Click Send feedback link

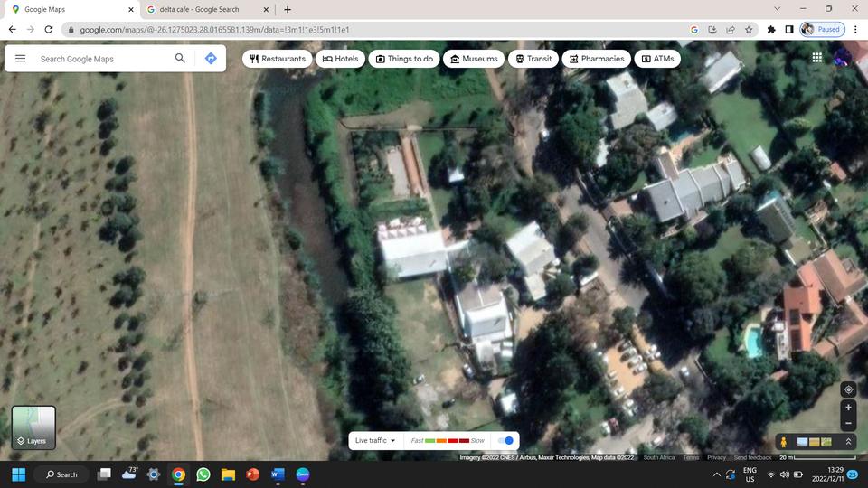752,457
